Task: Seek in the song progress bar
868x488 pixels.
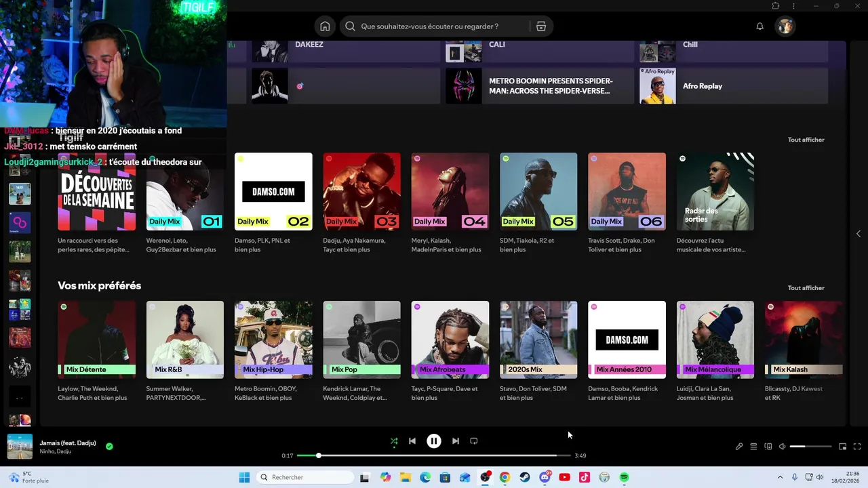Action: coord(434,455)
